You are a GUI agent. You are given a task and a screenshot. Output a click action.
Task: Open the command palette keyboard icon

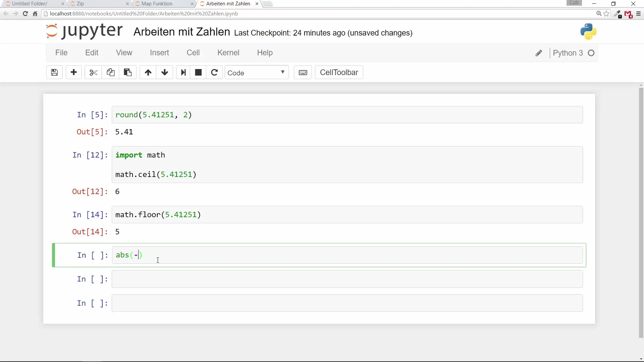coord(303,72)
